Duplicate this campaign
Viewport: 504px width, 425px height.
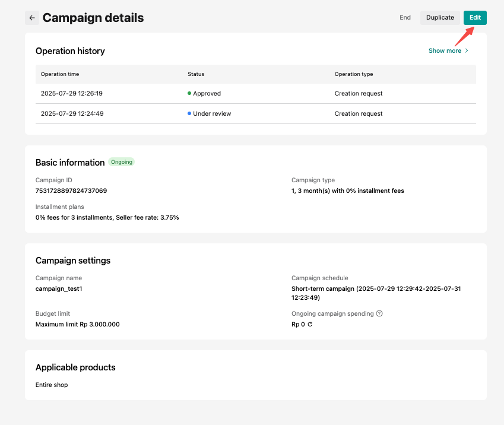point(440,18)
